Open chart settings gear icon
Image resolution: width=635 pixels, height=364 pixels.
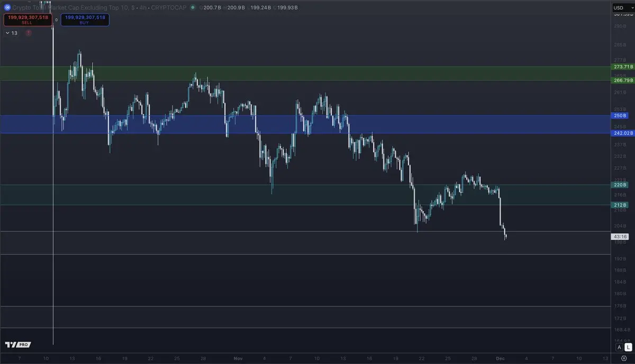coord(624,358)
